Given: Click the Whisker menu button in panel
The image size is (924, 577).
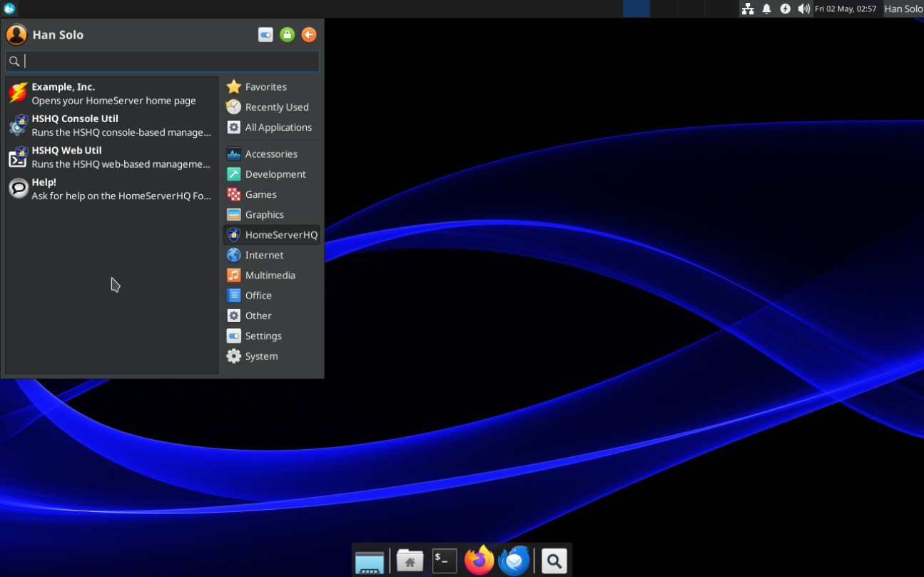Looking at the screenshot, I should 9,9.
